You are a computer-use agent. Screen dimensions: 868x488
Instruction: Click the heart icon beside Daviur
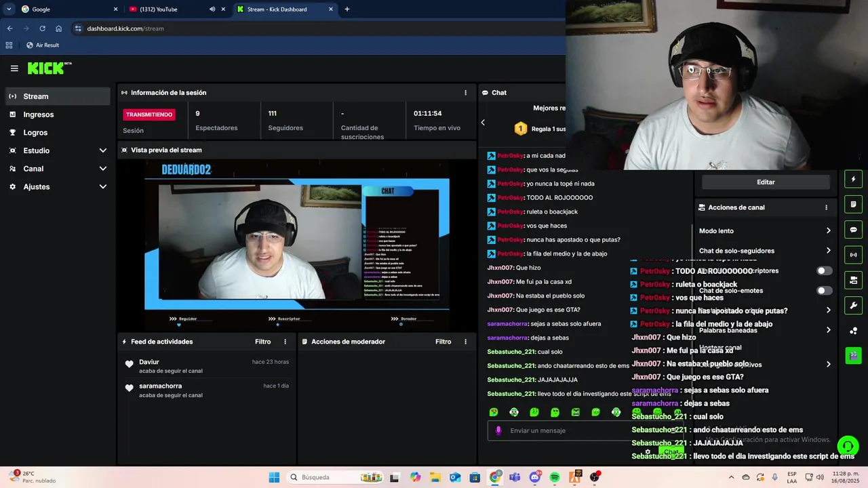[129, 365]
